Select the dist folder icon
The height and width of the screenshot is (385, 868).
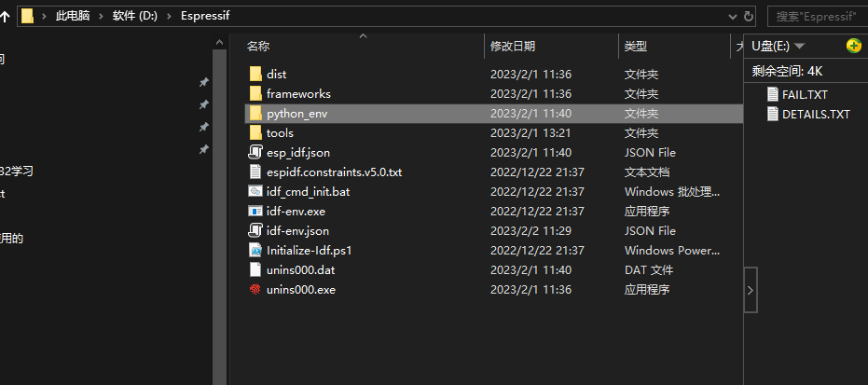[x=255, y=75]
